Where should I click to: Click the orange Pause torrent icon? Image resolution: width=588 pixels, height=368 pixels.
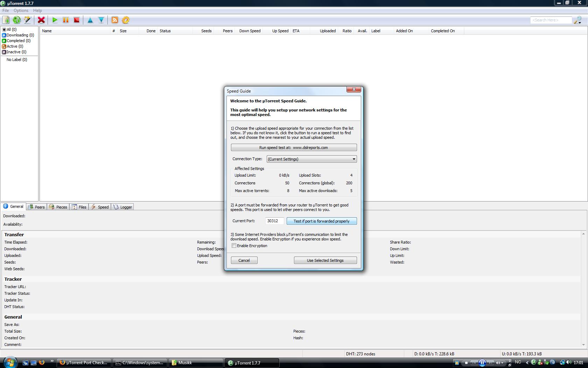pyautogui.click(x=65, y=20)
